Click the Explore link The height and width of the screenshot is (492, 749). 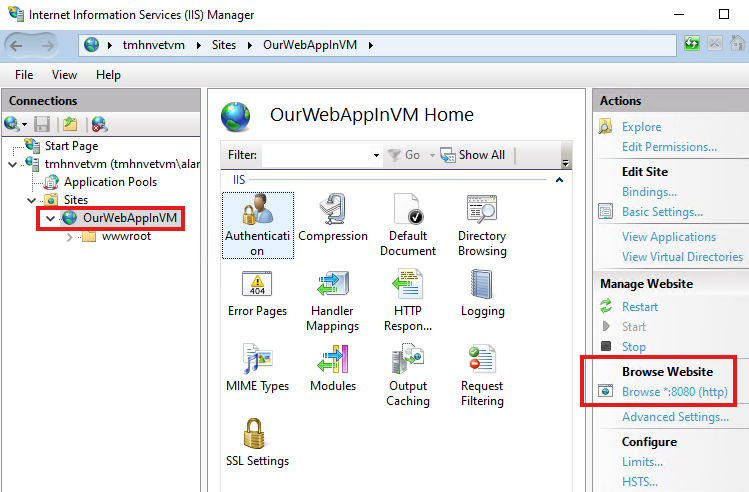642,127
